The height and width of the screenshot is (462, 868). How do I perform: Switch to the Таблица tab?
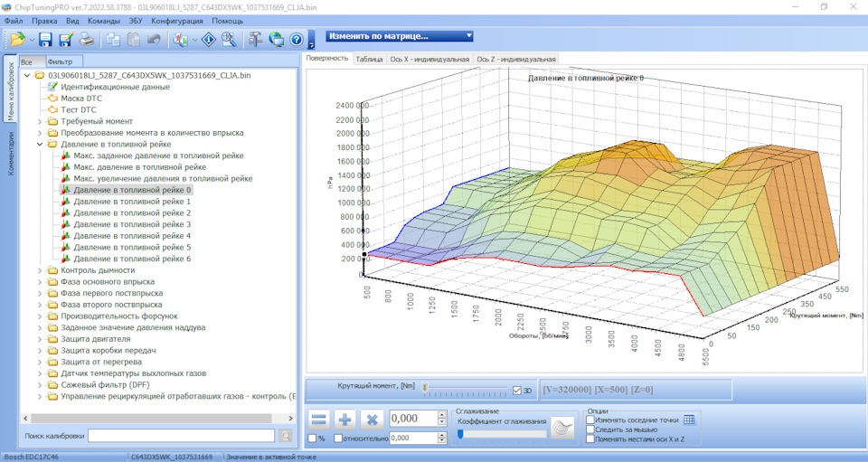click(x=369, y=59)
